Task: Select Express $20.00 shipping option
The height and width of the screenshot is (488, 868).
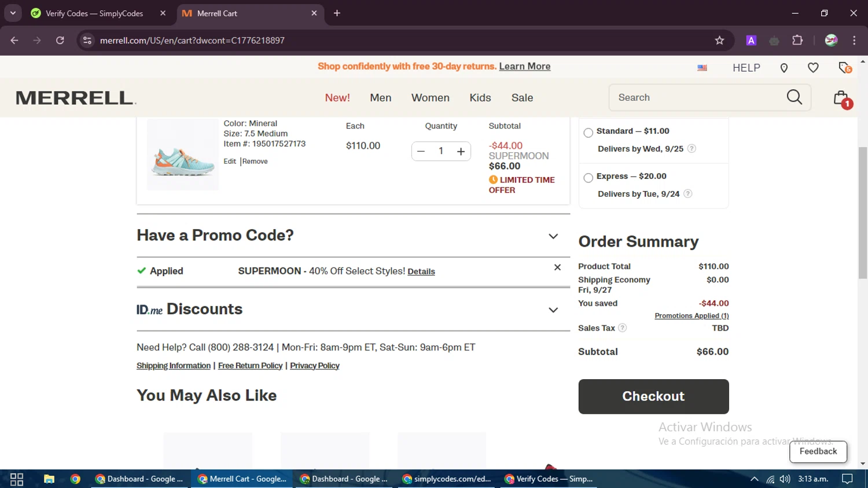Action: (x=589, y=178)
